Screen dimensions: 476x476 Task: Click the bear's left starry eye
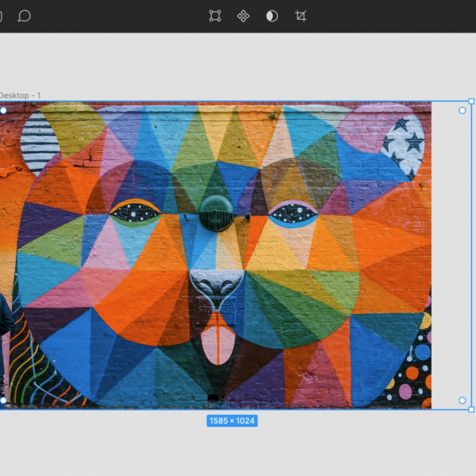132,212
